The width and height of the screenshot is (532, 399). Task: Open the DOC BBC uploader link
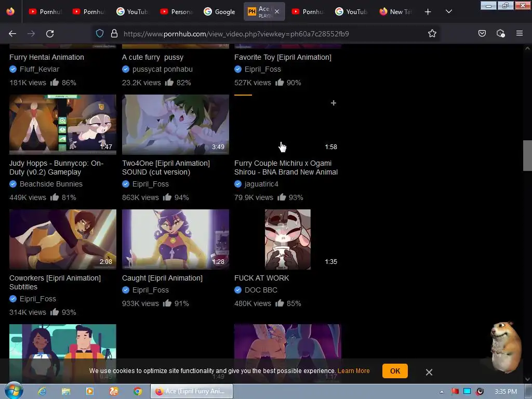261,290
